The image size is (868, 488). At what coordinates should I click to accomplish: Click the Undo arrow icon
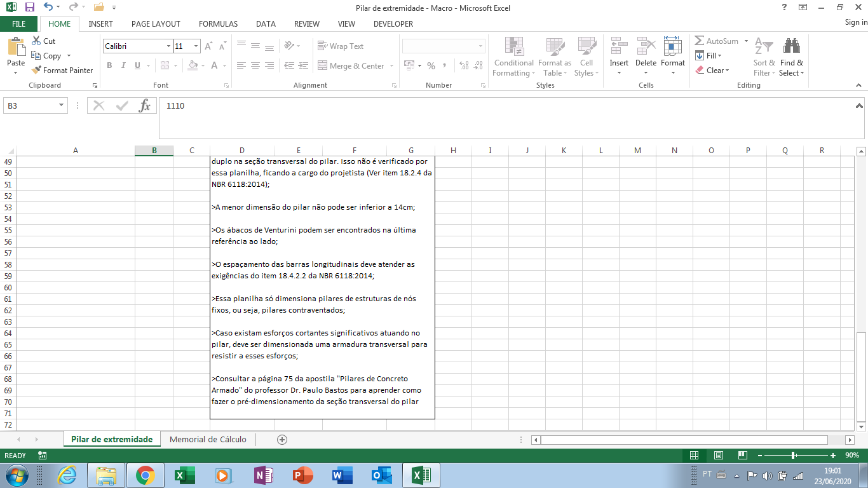pos(49,8)
